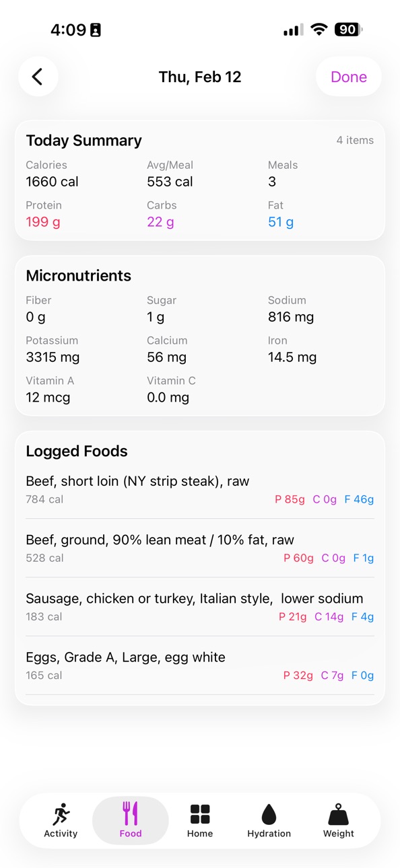
Task: Tap the Wi-Fi status icon
Action: 319,30
